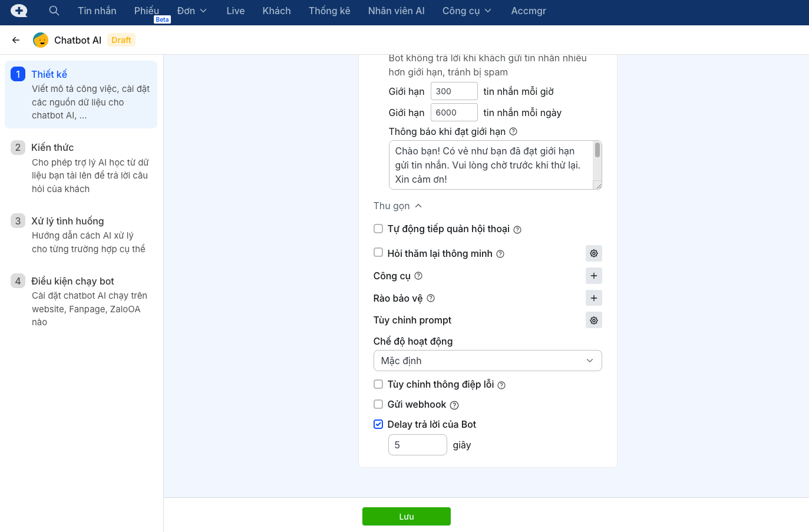Click help icon beside Thông báo khi đạt giới hạn

coord(513,131)
